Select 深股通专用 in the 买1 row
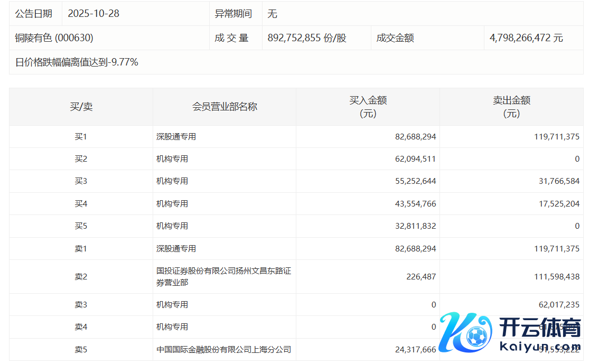 tap(176, 137)
